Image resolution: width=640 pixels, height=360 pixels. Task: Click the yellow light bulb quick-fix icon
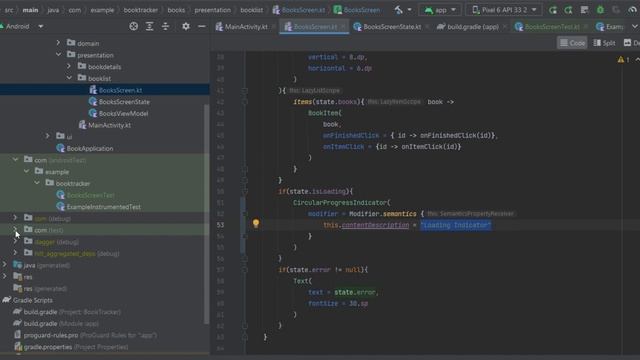point(256,224)
